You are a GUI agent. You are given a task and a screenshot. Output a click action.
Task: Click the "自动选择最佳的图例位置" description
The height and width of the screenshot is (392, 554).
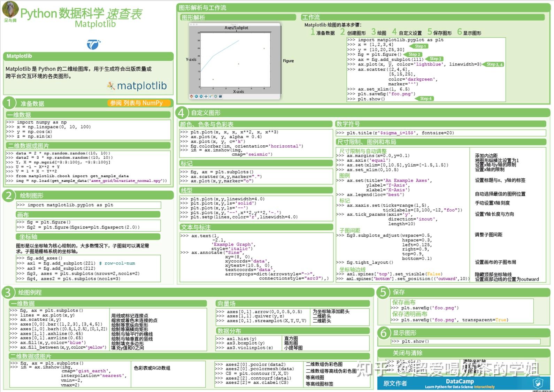(500, 194)
